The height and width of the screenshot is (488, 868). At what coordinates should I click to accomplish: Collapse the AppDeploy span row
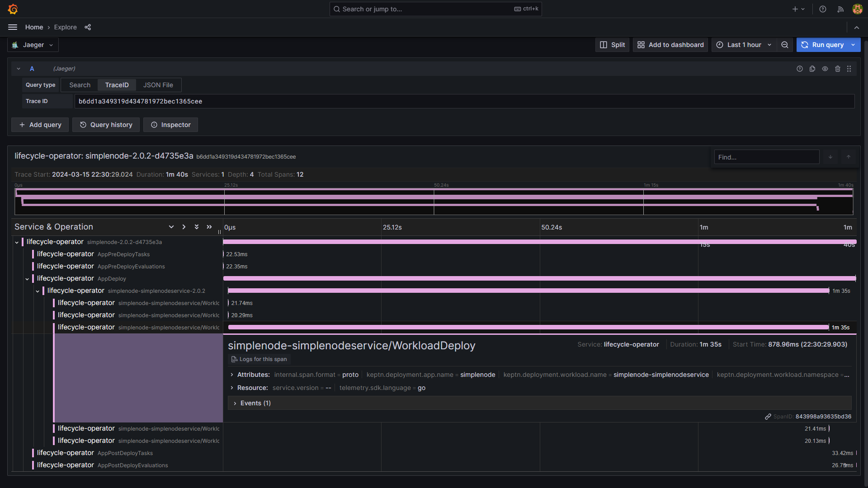27,279
